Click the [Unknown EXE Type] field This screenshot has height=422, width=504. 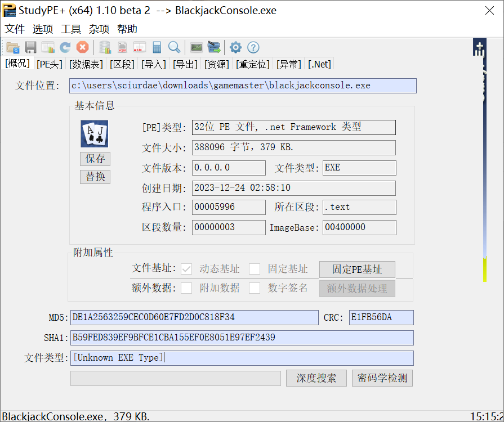click(242, 358)
